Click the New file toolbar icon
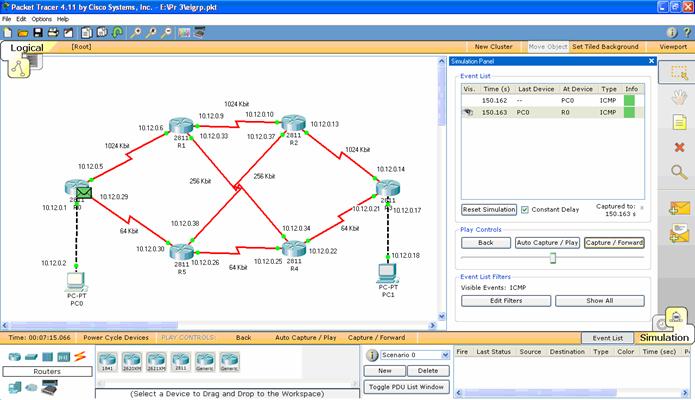The height and width of the screenshot is (400, 695). coord(7,32)
